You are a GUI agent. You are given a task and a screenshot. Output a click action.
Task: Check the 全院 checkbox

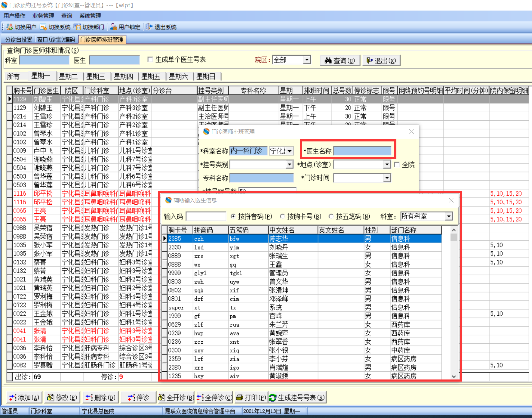[x=397, y=164]
